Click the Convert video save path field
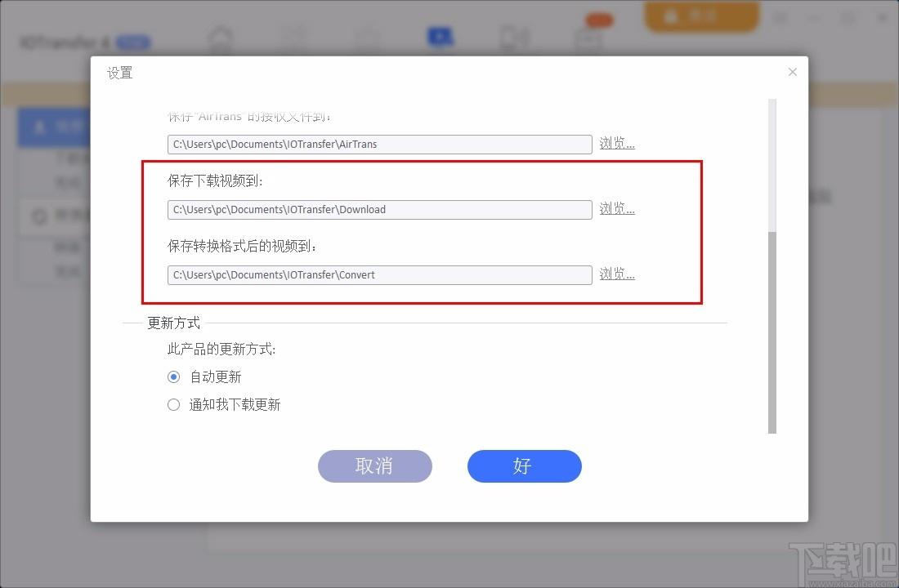Screen dimensions: 899x588 click(379, 275)
